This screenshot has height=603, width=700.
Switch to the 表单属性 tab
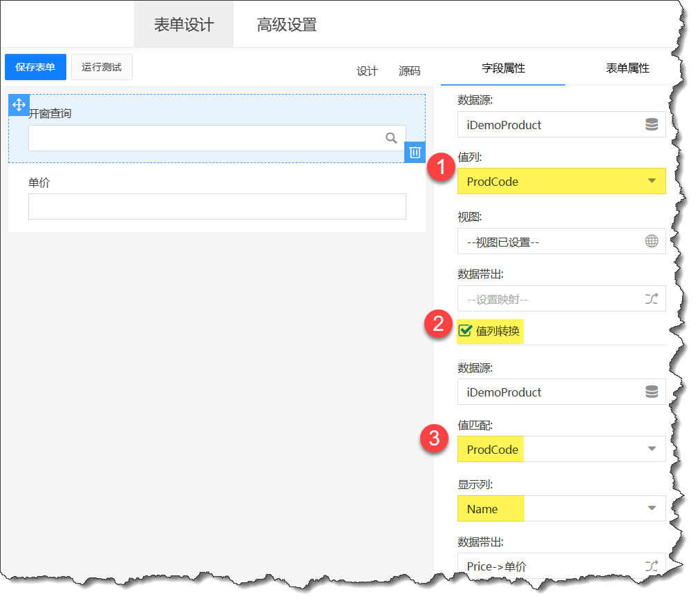coord(627,68)
